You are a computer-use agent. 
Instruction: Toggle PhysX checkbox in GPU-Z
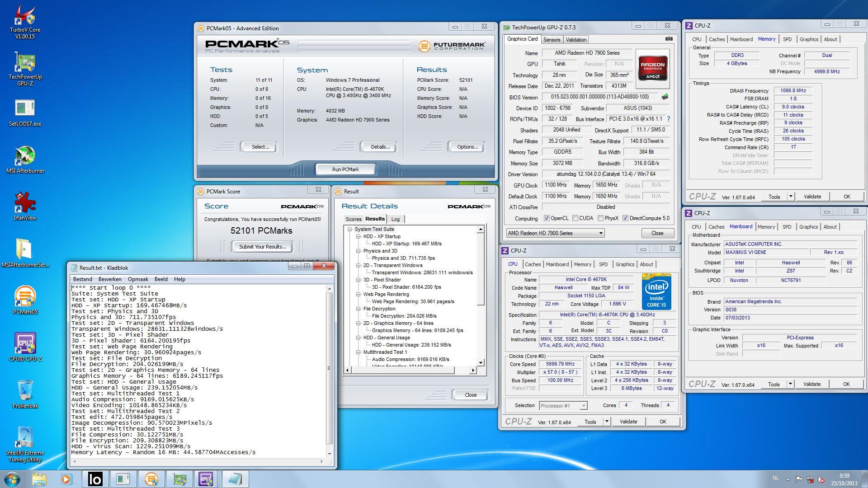click(x=600, y=218)
